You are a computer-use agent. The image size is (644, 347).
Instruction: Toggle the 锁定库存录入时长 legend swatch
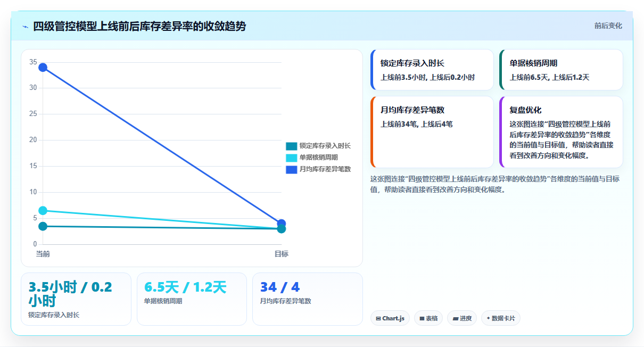291,146
